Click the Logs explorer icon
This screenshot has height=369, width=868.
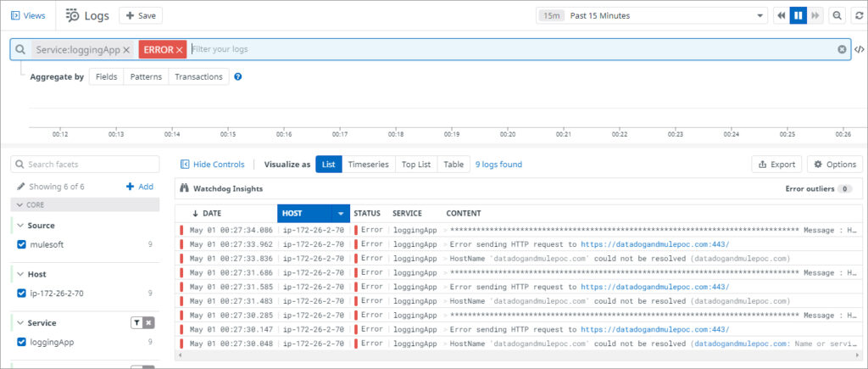[x=73, y=15]
